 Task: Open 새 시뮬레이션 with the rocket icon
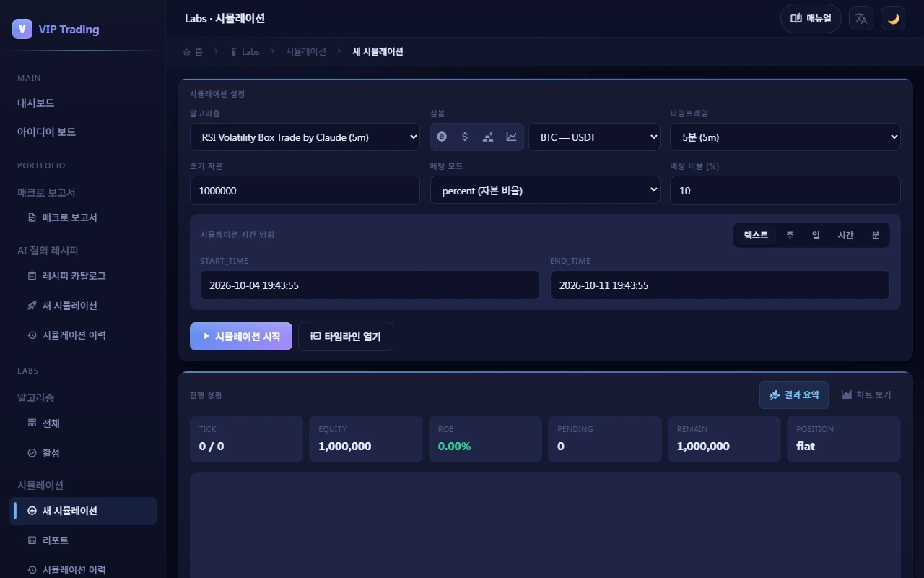[x=82, y=306]
